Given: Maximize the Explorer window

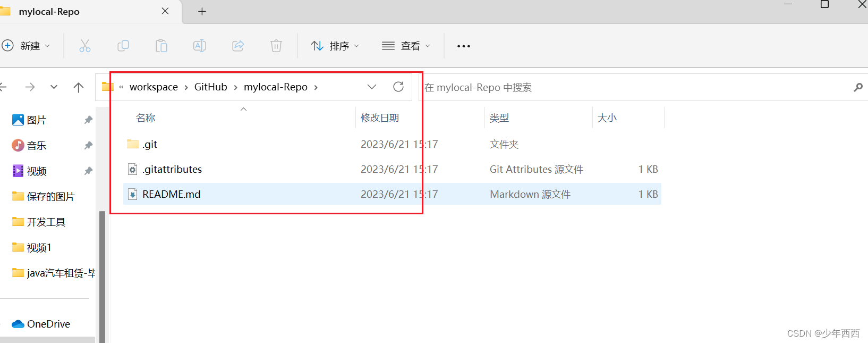Looking at the screenshot, I should coord(824,4).
